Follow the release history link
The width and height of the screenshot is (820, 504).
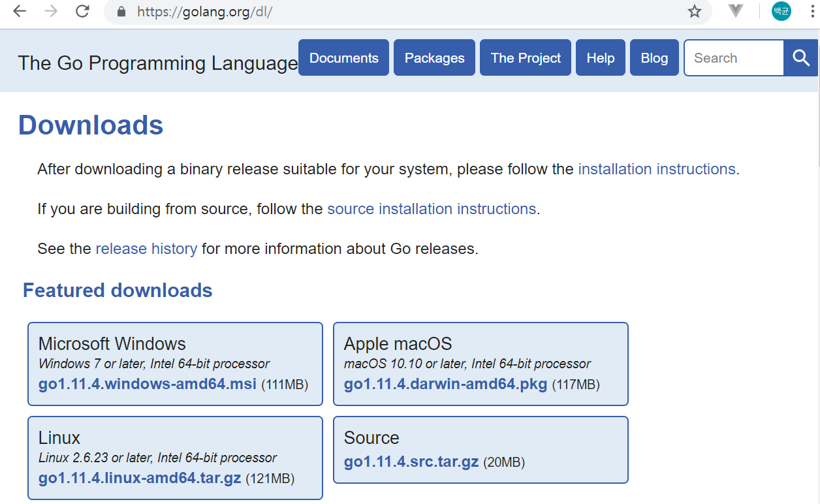(x=146, y=249)
